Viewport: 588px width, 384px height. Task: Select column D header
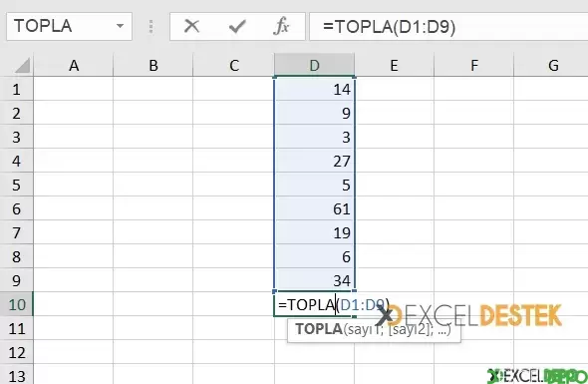tap(314, 65)
